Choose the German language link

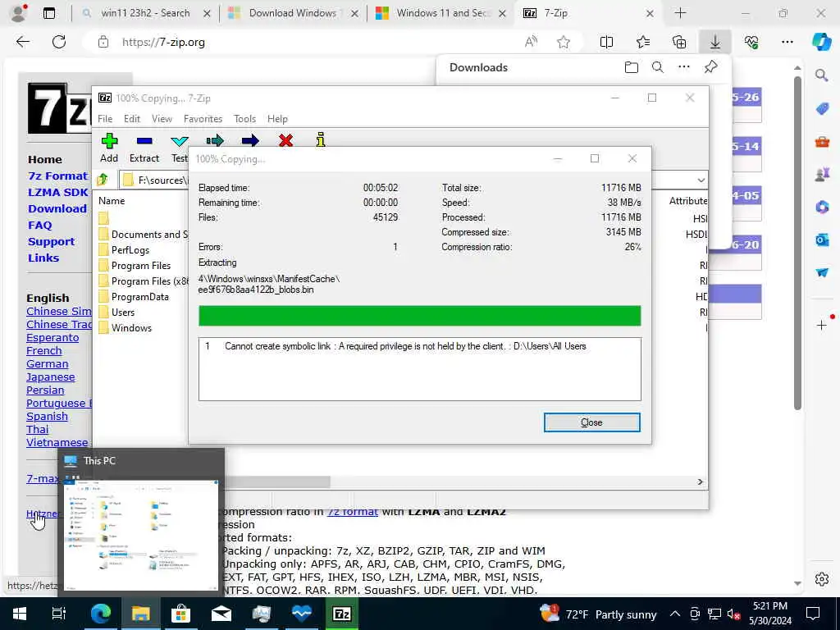[x=47, y=363]
